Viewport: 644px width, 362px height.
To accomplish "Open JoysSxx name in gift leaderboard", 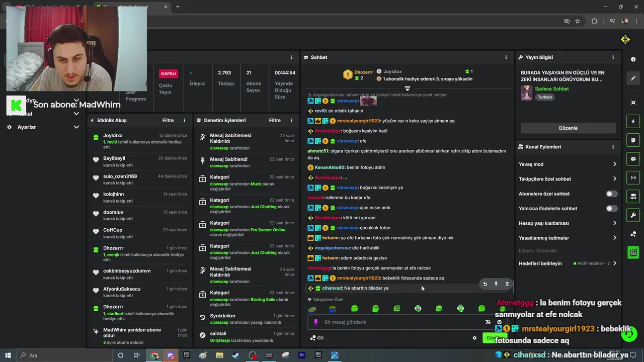I will tap(392, 72).
